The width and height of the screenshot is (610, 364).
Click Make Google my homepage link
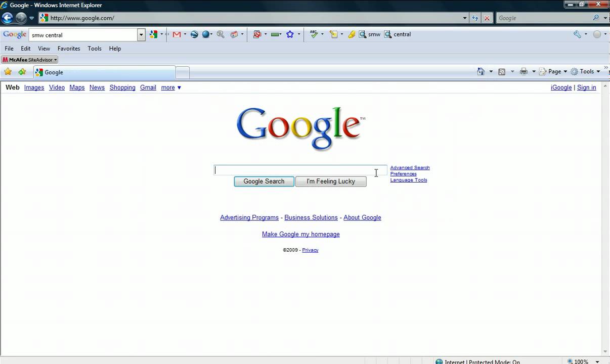point(301,234)
